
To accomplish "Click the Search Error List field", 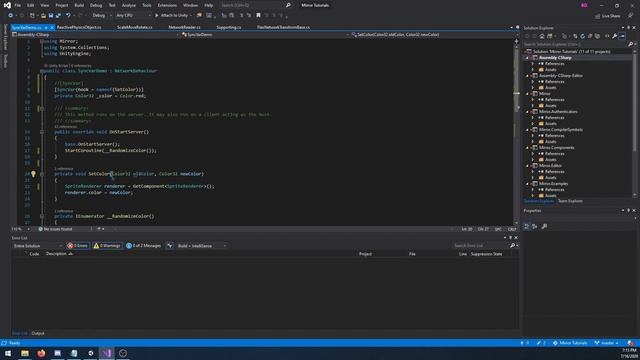I will click(x=481, y=246).
